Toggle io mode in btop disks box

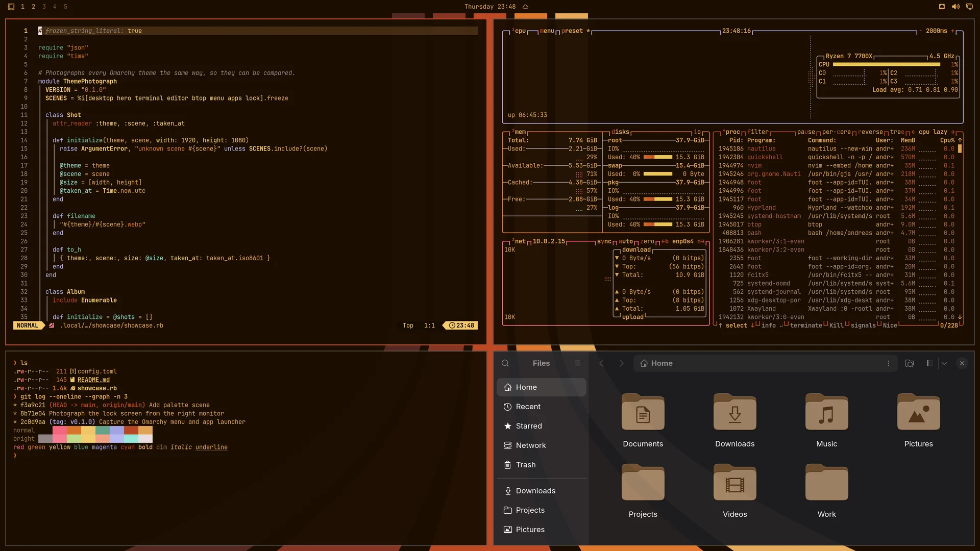coord(697,132)
